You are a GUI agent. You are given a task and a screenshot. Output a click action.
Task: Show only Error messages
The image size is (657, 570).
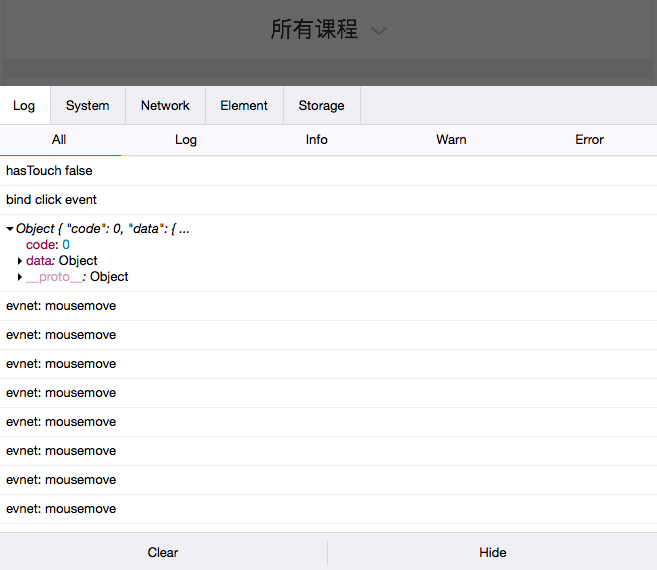[589, 140]
